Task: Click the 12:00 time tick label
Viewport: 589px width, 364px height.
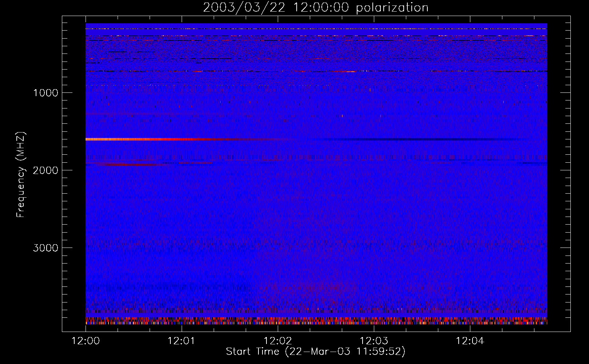Action: 86,341
